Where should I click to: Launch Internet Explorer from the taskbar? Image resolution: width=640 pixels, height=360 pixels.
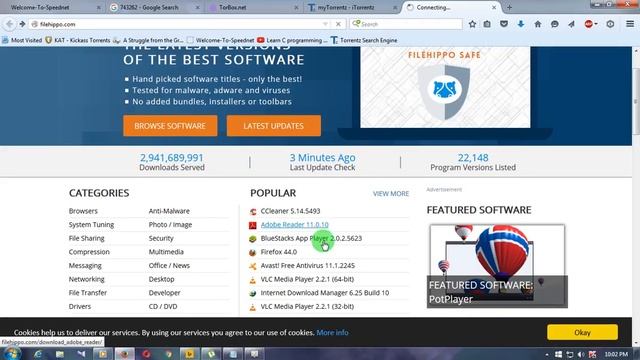pyautogui.click(x=38, y=354)
